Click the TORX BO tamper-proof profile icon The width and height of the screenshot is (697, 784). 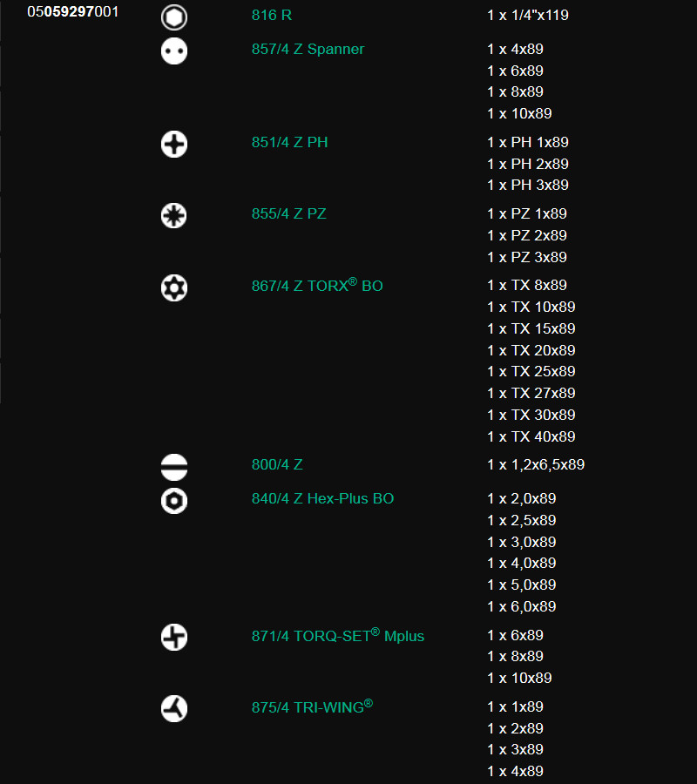click(174, 288)
